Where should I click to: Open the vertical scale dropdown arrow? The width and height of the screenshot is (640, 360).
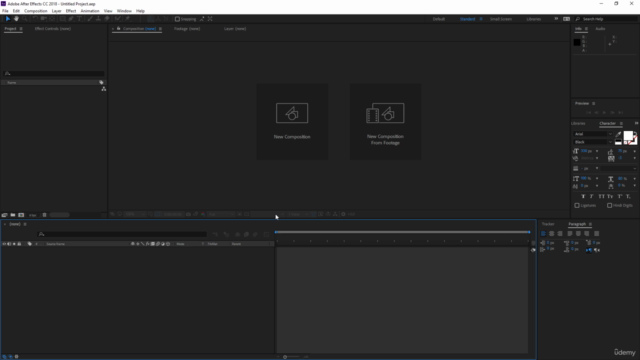(597, 178)
